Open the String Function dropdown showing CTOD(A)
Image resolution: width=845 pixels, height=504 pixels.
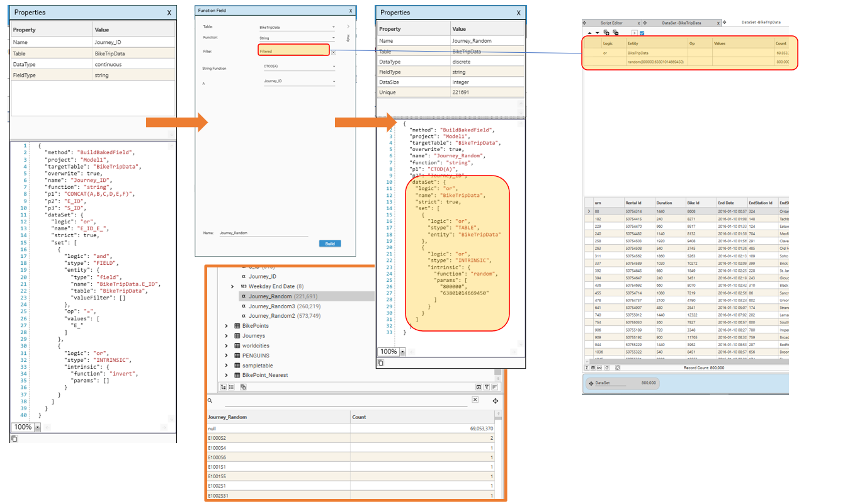[298, 65]
